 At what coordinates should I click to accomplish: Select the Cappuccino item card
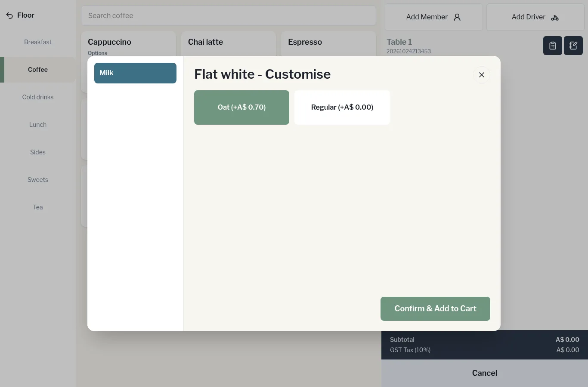(128, 43)
